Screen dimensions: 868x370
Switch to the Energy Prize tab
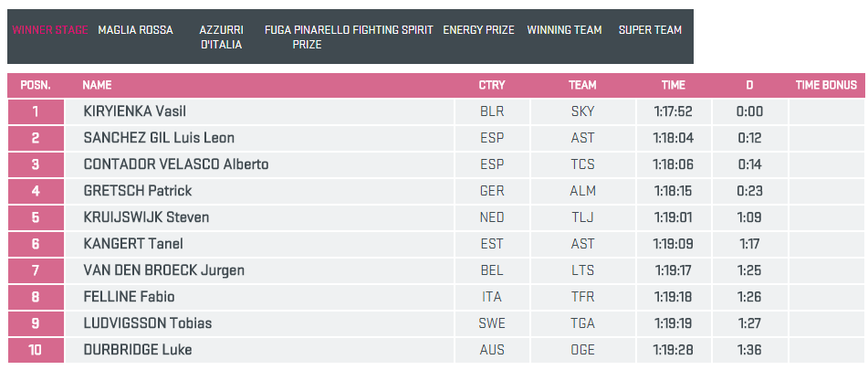click(x=478, y=30)
